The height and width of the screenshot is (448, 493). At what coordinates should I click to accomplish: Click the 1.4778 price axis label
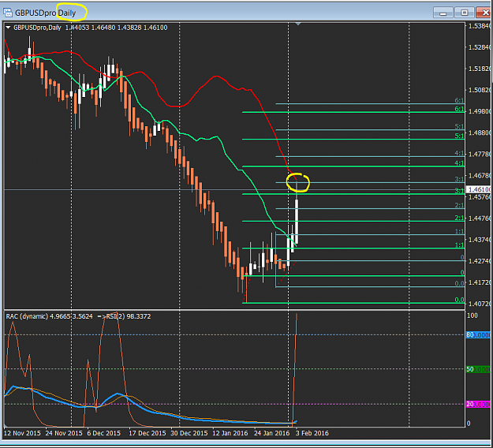coord(480,155)
